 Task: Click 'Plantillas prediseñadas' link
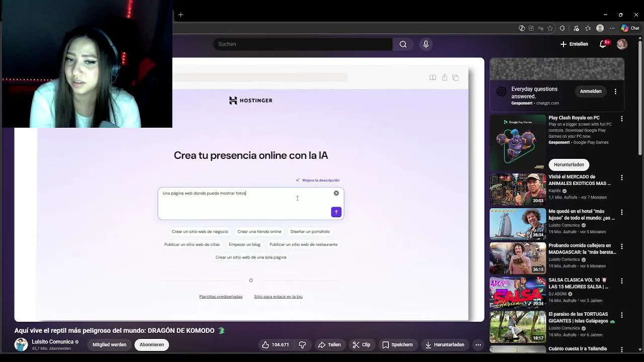pyautogui.click(x=221, y=297)
